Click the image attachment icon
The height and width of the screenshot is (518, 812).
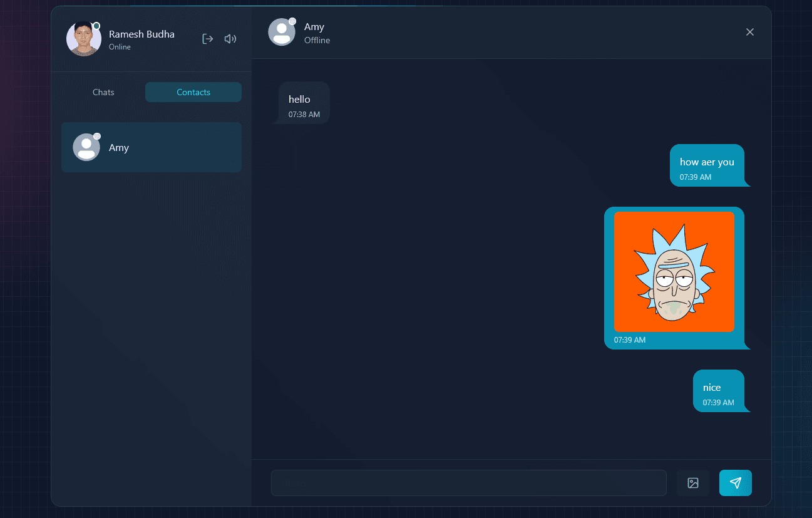click(692, 482)
